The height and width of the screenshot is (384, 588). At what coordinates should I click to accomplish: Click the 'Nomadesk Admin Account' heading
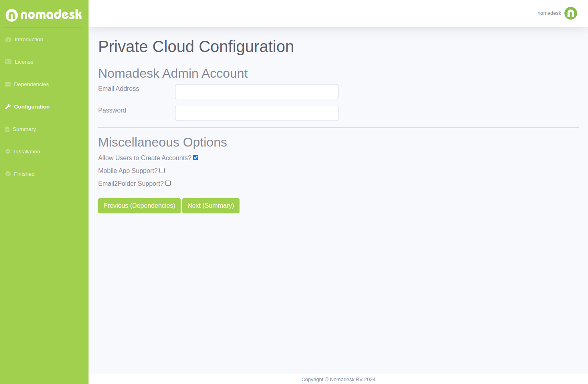coord(173,74)
